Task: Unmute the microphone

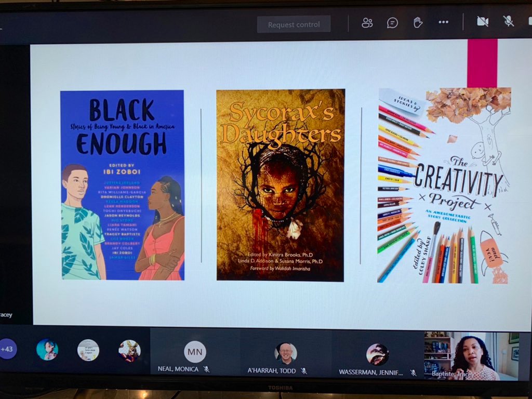Action: pos(508,21)
